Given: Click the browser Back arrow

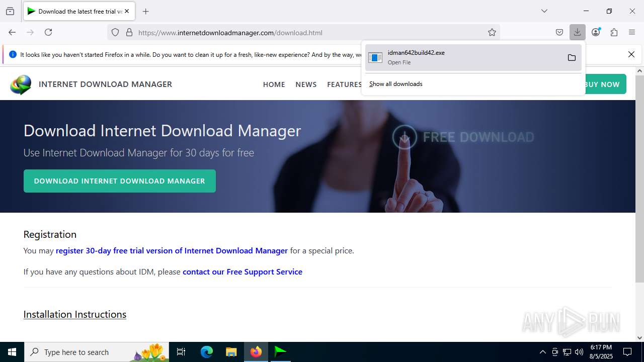Looking at the screenshot, I should click(x=12, y=32).
